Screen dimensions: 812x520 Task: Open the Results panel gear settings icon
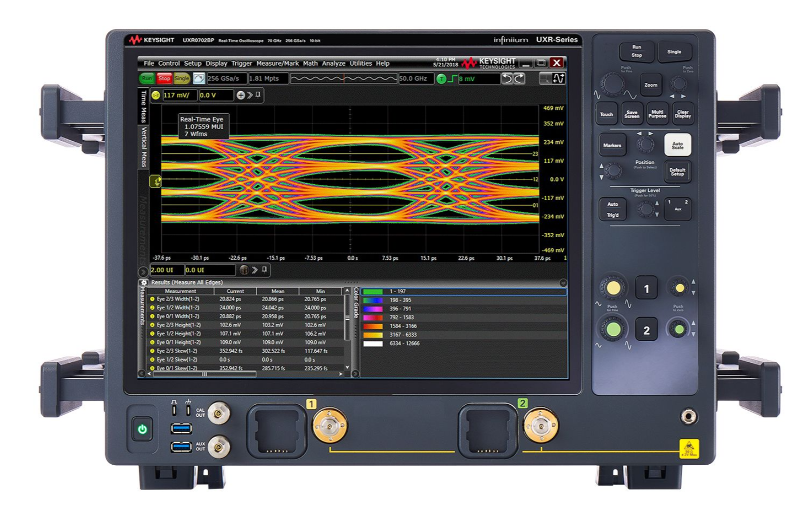[x=144, y=282]
